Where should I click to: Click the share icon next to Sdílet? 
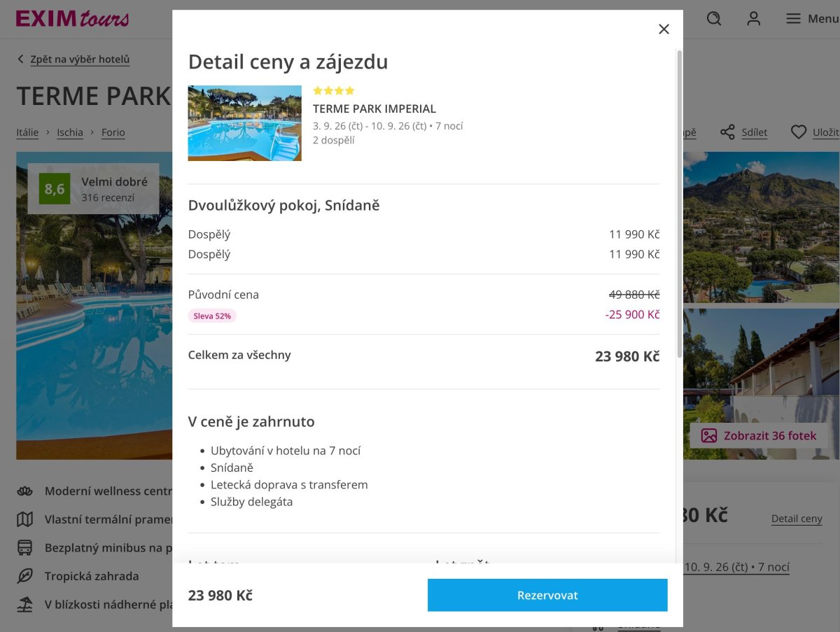(x=727, y=132)
